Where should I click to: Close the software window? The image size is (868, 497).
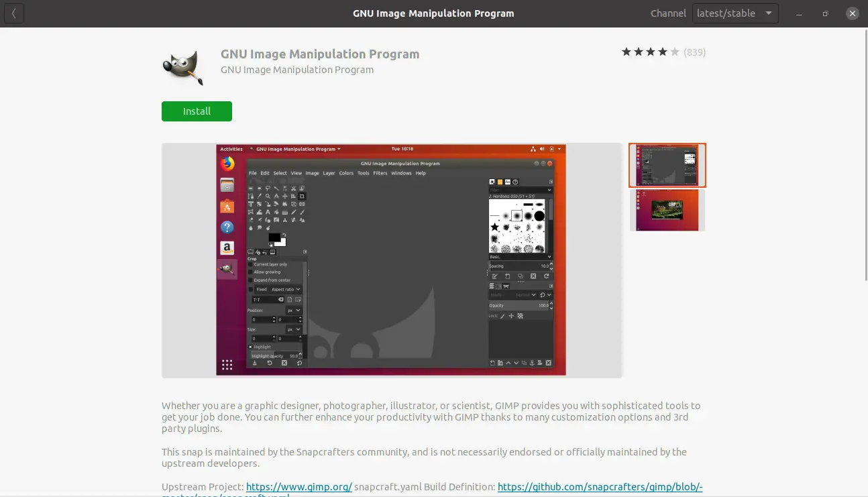click(x=852, y=13)
